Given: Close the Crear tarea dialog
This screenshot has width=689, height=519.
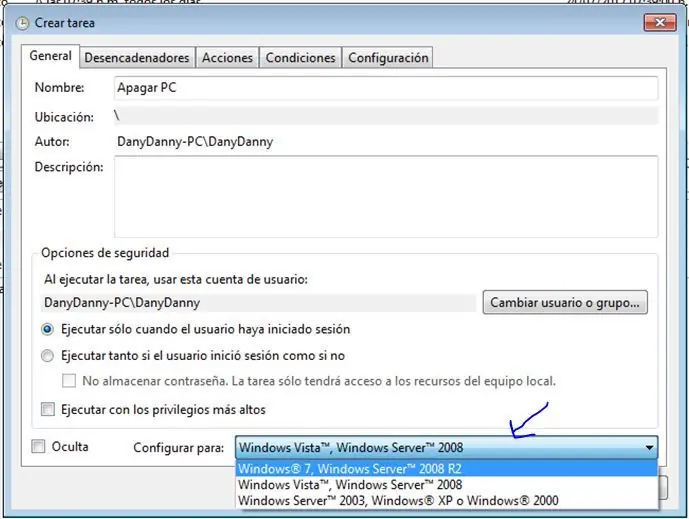Looking at the screenshot, I should tap(660, 22).
